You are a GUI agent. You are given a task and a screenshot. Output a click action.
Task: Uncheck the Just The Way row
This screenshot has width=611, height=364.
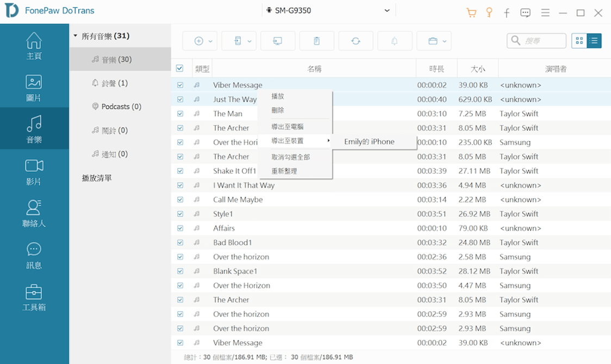pyautogui.click(x=180, y=99)
